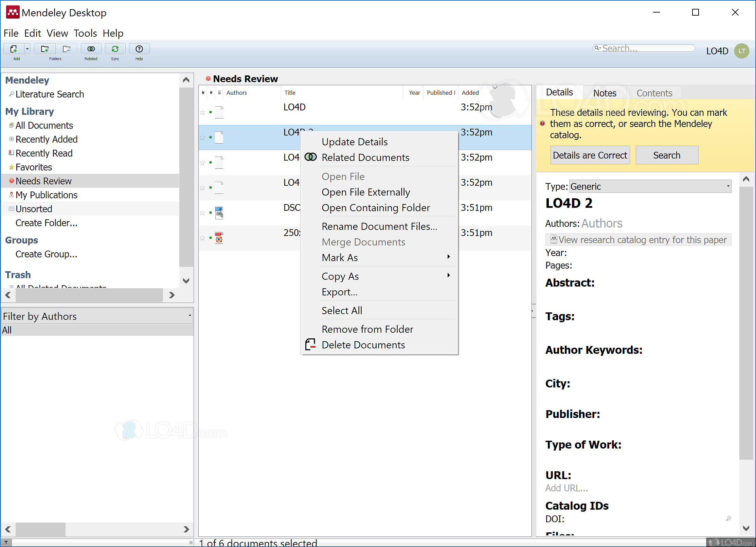The image size is (756, 547).
Task: Click the Add document toolbar icon
Action: pos(14,49)
